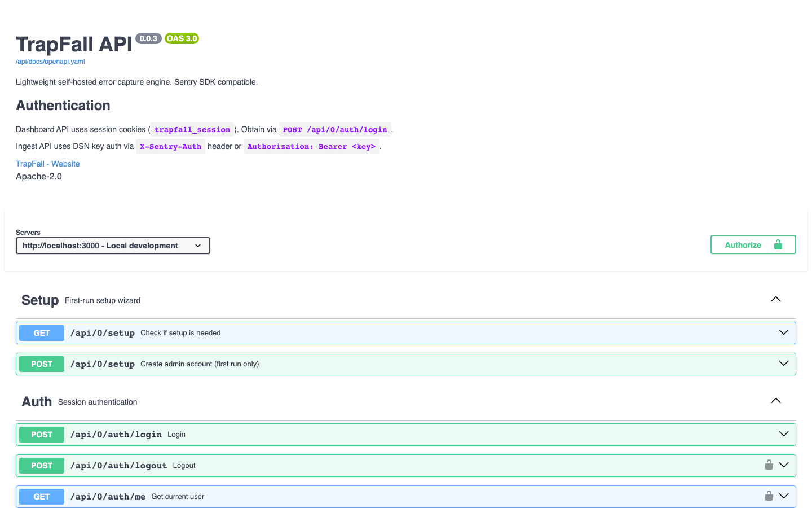Click the POST badge for Login
The image size is (812, 508).
[42, 435]
